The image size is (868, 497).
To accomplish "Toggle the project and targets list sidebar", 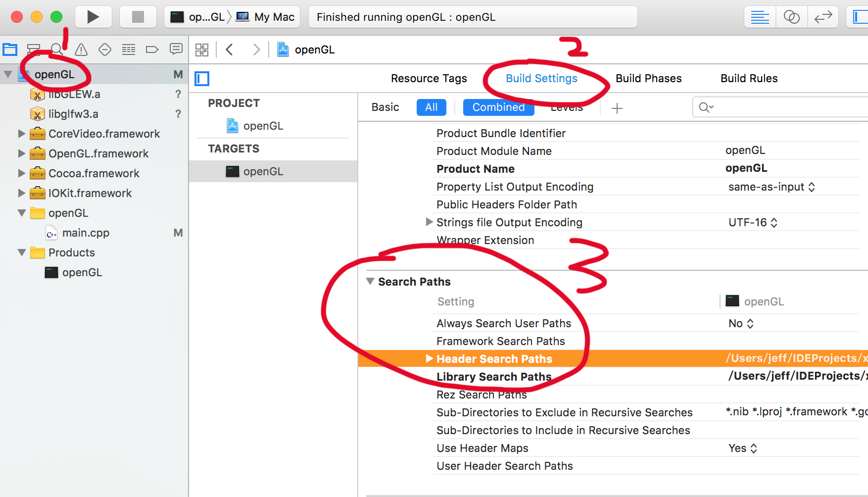I will click(202, 79).
